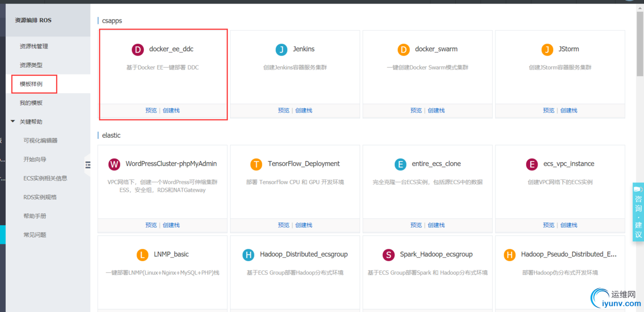Open 资源类型 in the sidebar
Viewport: 644px width, 312px height.
31,65
